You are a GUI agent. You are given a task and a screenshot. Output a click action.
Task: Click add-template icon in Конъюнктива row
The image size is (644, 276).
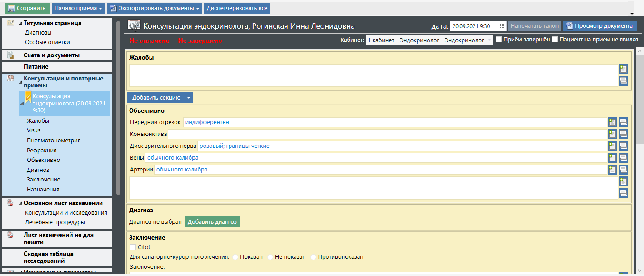point(613,134)
